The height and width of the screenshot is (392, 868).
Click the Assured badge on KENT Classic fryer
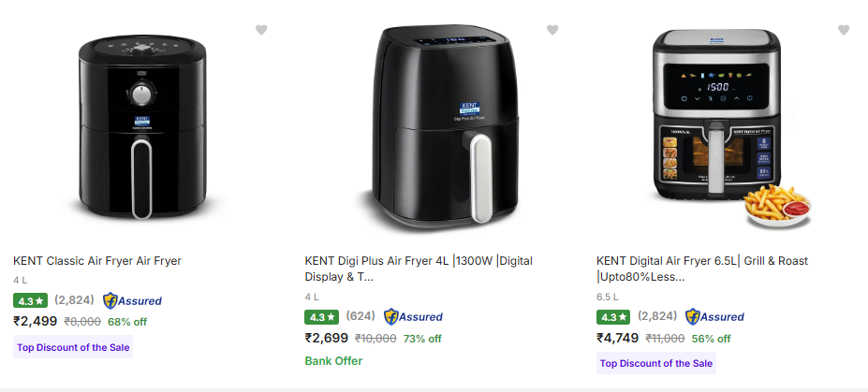click(132, 301)
